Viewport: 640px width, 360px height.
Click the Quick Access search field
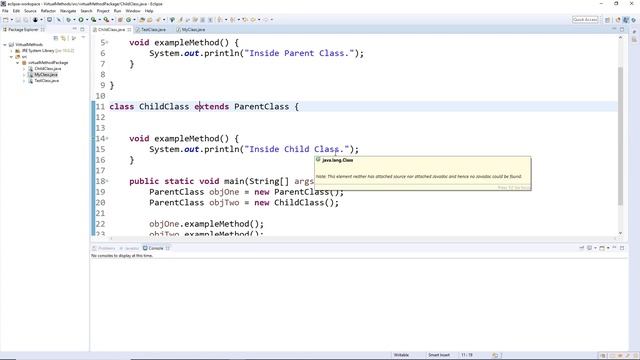pyautogui.click(x=585, y=20)
